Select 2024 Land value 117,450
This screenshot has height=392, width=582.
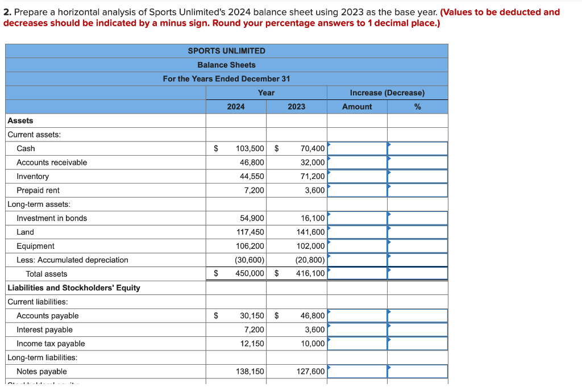pos(250,232)
